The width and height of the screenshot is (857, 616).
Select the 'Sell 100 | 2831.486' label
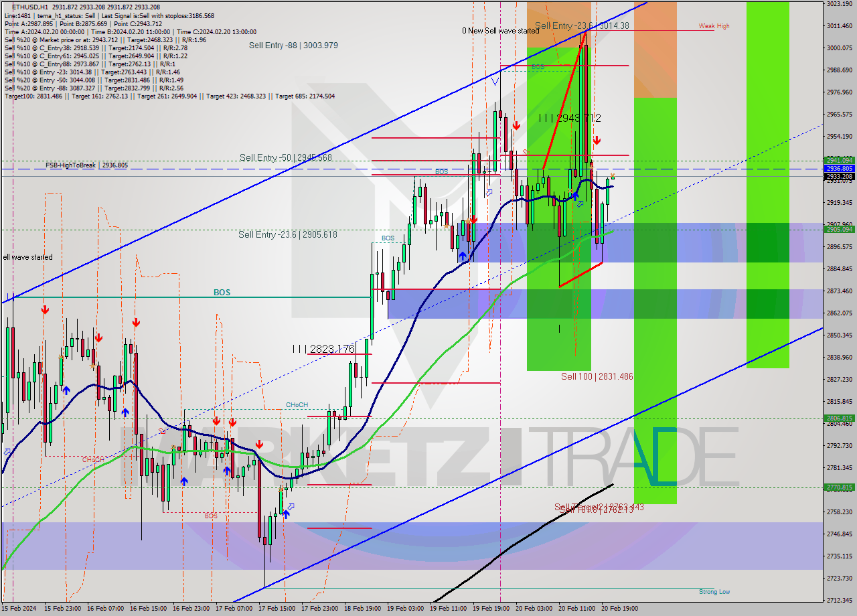click(x=597, y=377)
